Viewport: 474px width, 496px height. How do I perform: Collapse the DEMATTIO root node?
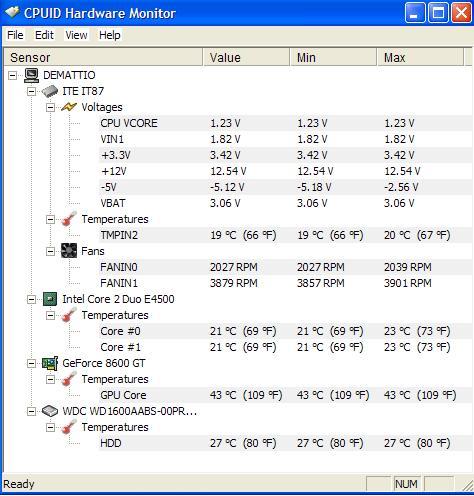[x=13, y=75]
